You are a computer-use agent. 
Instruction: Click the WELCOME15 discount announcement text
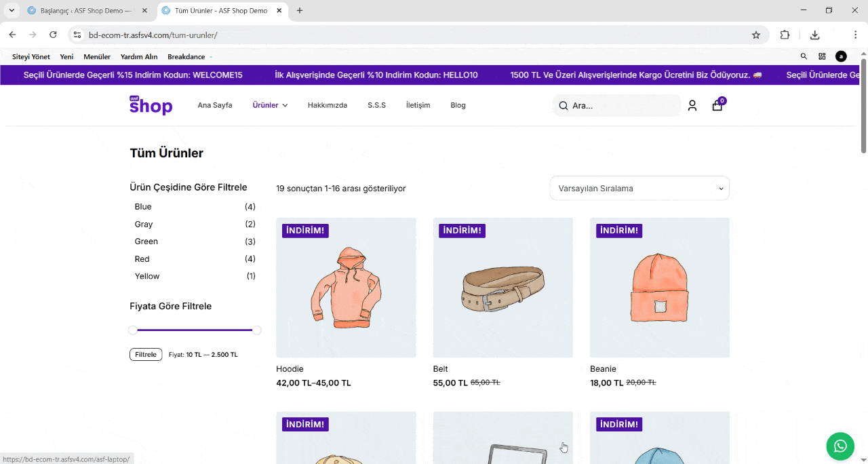(x=133, y=75)
